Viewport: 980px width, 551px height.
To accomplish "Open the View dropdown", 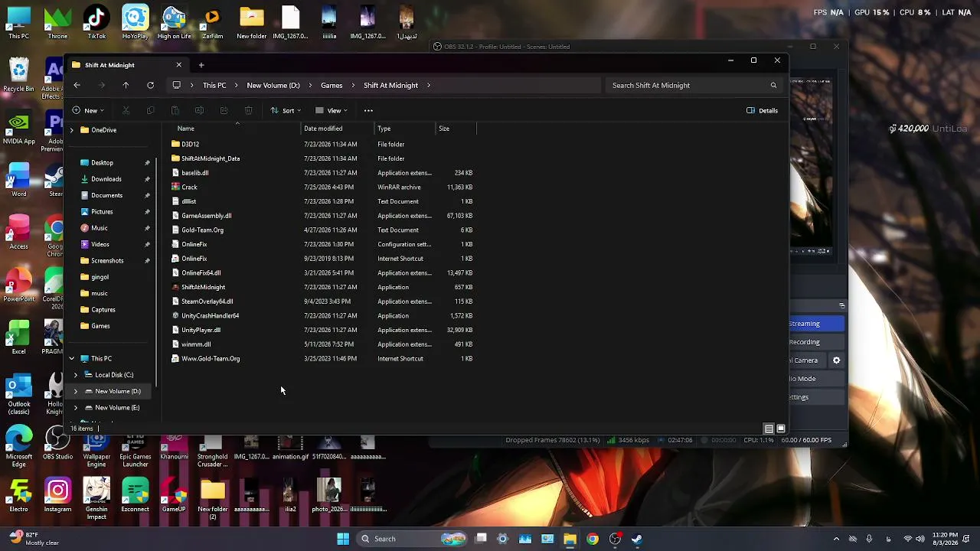I will click(x=332, y=110).
